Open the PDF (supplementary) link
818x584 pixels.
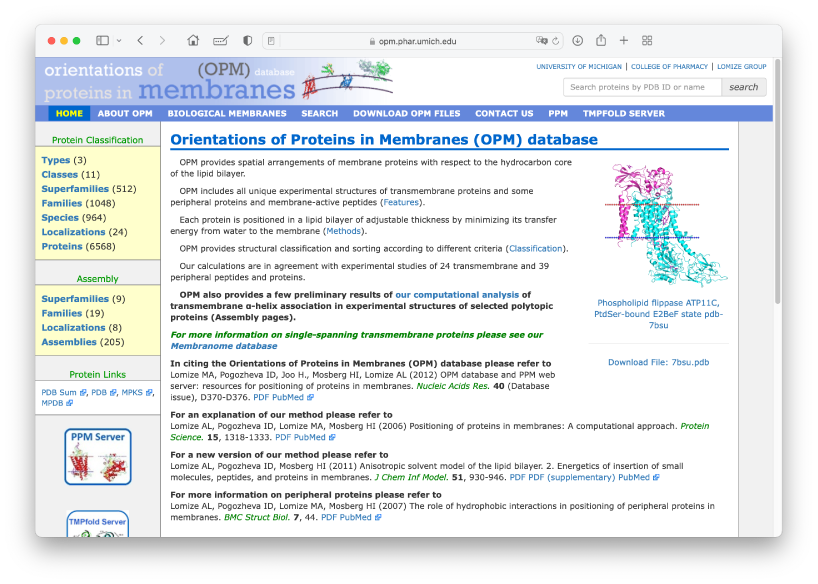[571, 478]
